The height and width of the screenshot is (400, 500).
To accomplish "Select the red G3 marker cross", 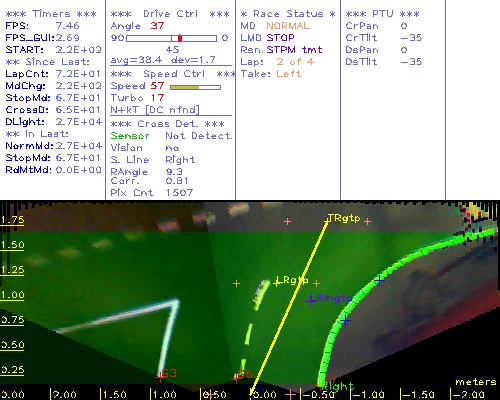I will click(160, 377).
